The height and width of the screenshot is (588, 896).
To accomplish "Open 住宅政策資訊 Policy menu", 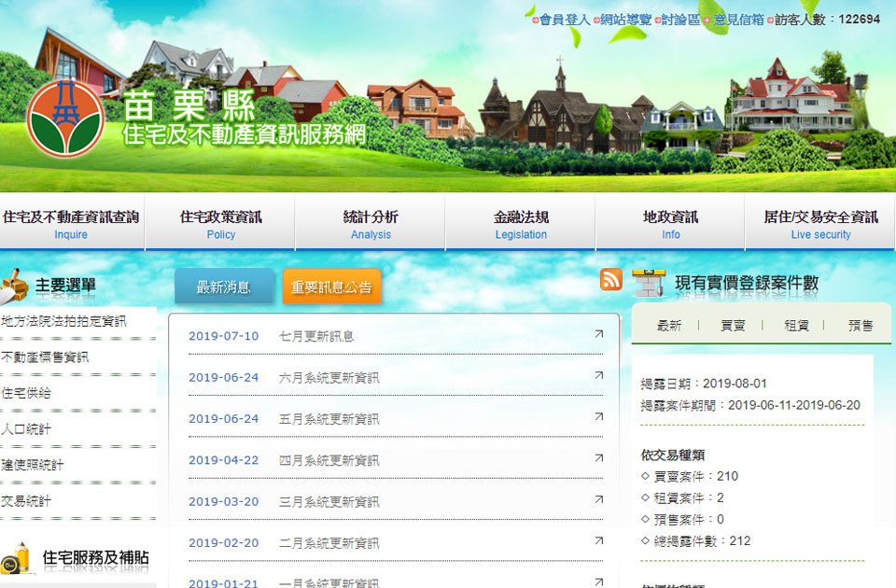I will (220, 222).
